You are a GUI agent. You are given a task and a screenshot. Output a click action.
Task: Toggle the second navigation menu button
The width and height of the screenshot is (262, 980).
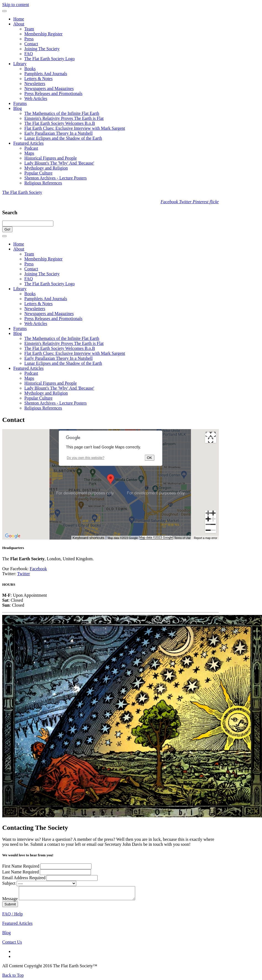coord(5,236)
